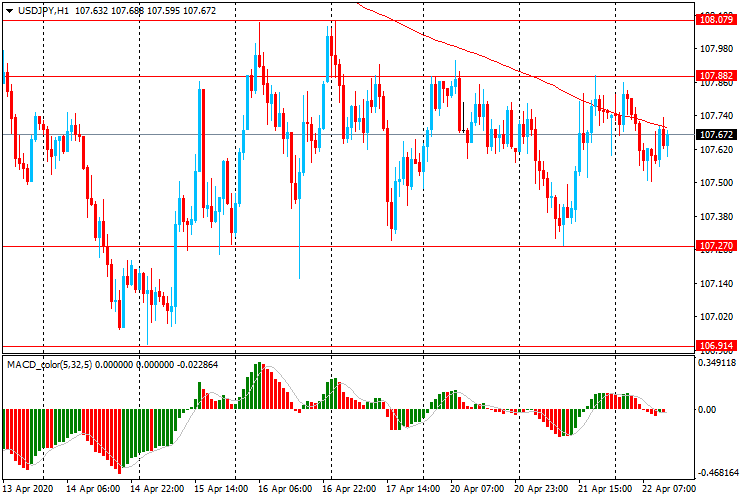Click the -0.468164 MACD scale value
The height and width of the screenshot is (500, 740).
717,473
